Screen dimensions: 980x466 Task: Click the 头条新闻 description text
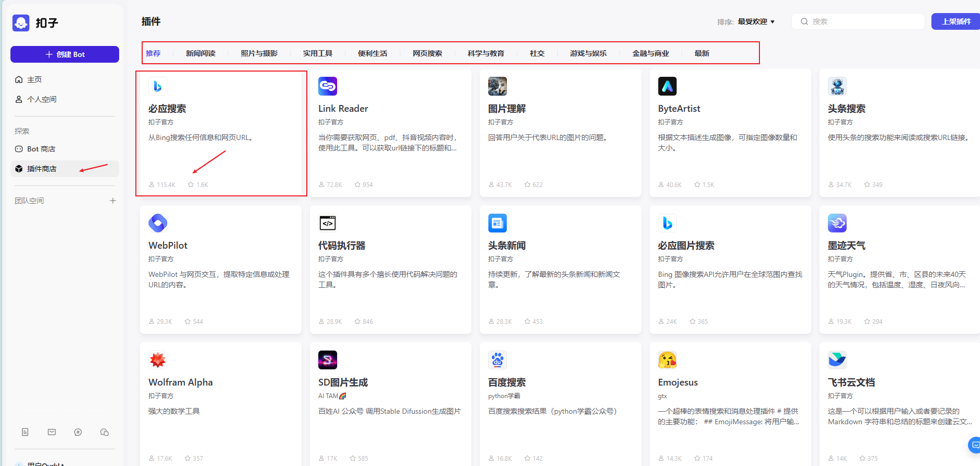click(x=554, y=279)
